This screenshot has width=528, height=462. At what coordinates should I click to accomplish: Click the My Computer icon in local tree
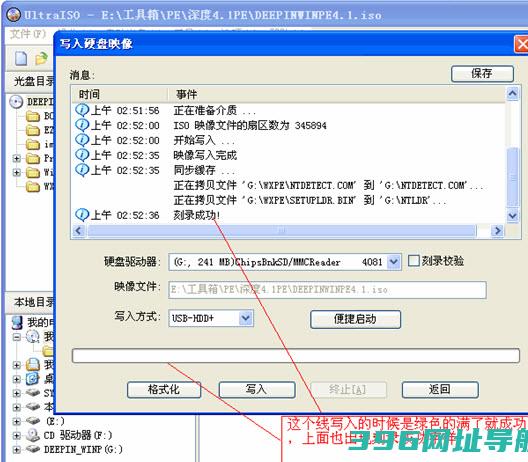17,323
